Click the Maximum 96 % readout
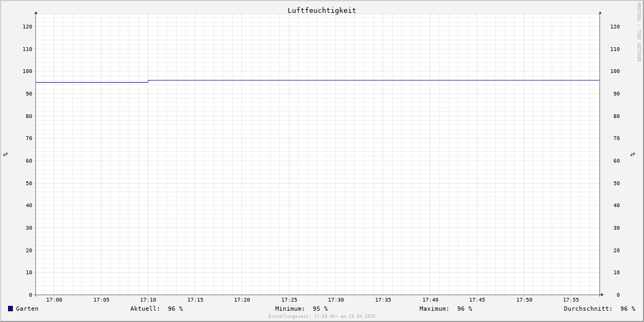The height and width of the screenshot is (322, 644). pyautogui.click(x=446, y=309)
